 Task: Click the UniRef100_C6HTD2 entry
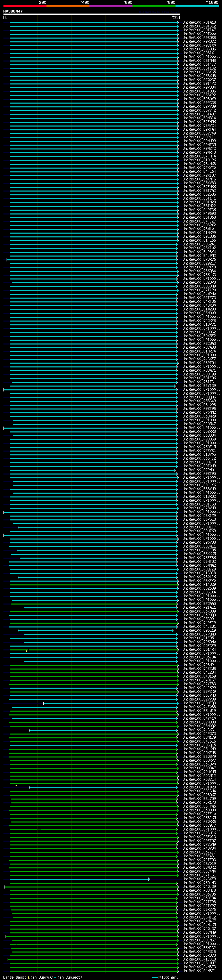coord(199,561)
